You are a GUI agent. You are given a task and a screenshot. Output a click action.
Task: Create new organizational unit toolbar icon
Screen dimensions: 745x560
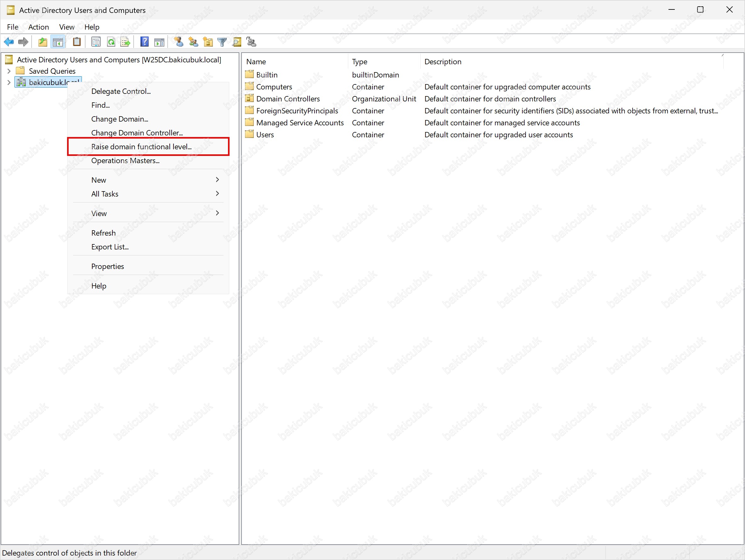coord(208,42)
